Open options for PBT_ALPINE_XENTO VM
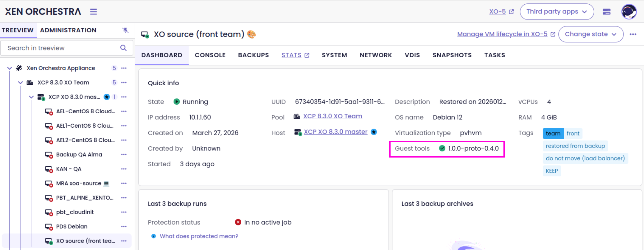 (124, 198)
